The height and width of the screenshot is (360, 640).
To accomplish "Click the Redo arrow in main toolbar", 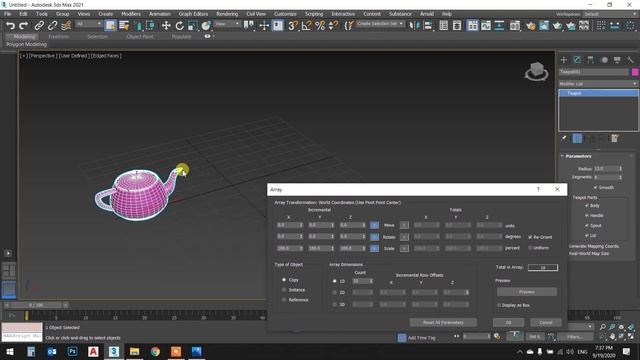I will [23, 26].
